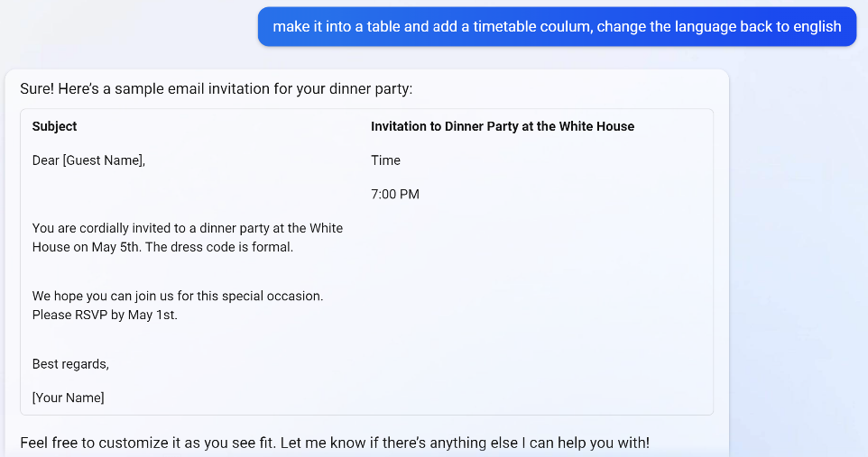
Task: Click the "[Your Name]" placeholder text
Action: (x=68, y=398)
